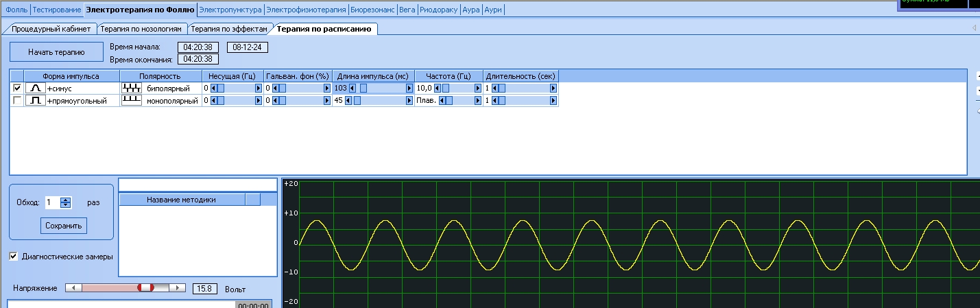980x308 pixels.
Task: Click the pulse length slider thumb in sine row
Action: coord(363,88)
